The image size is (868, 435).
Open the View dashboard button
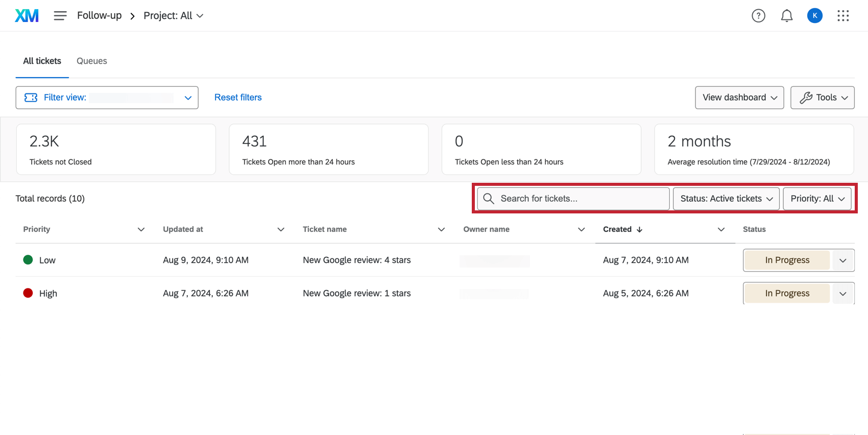(739, 98)
